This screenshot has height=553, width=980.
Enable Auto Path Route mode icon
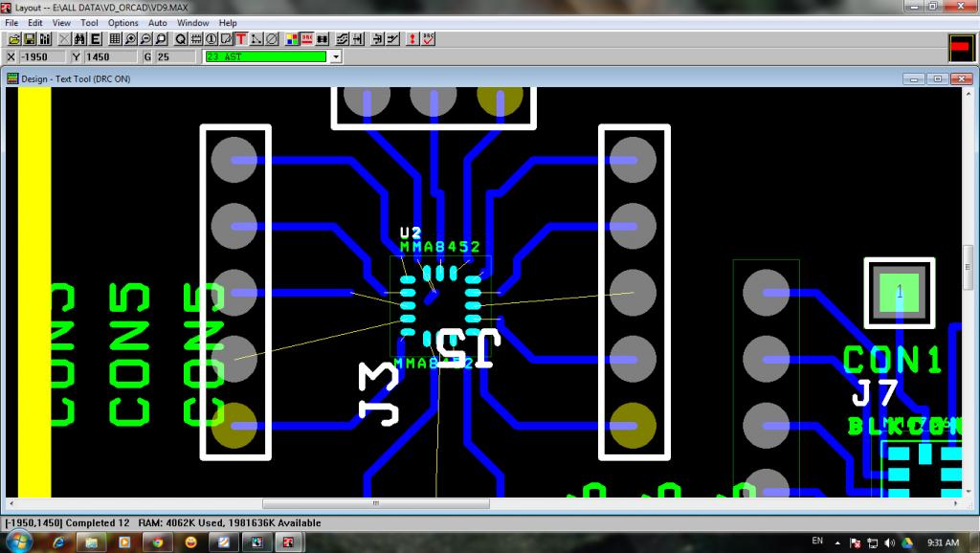click(x=342, y=38)
